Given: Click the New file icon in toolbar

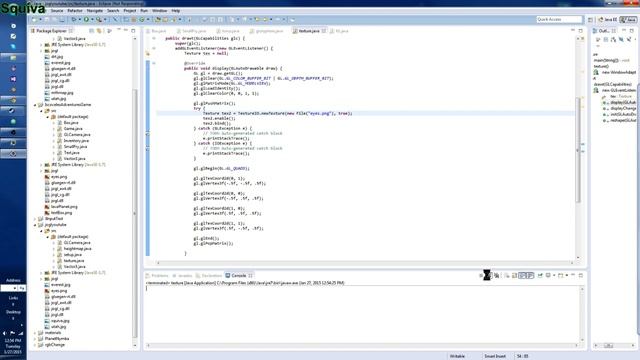Looking at the screenshot, I should [x=34, y=19].
